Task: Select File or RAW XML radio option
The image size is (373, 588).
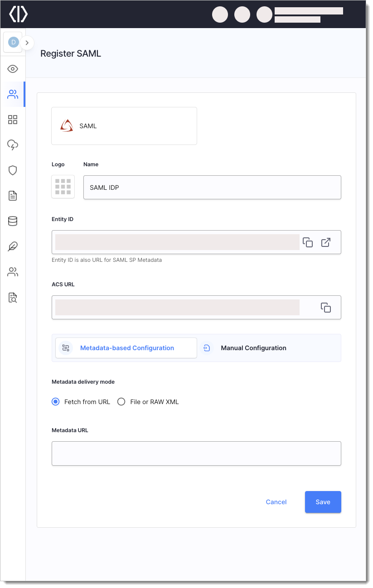Action: tap(121, 401)
